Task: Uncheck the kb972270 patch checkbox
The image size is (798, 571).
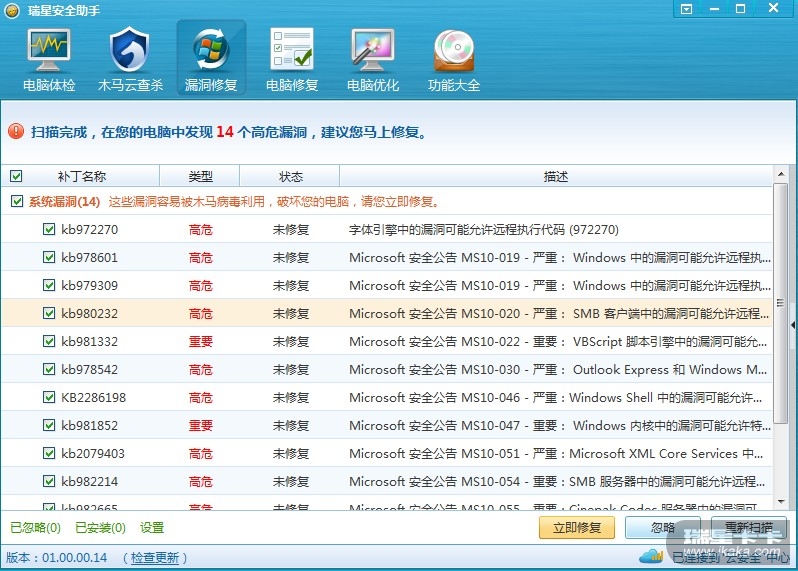Action: click(49, 229)
